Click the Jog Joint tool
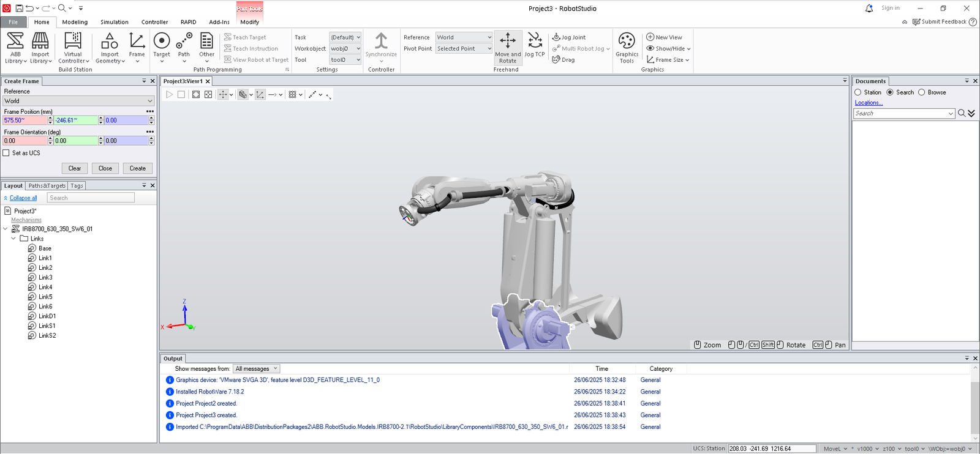Screen dimensions: 980x454 (569, 37)
